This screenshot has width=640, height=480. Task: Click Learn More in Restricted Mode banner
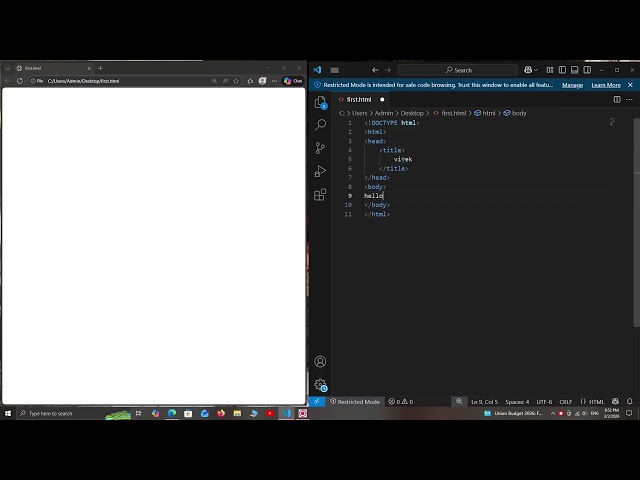[x=606, y=85]
